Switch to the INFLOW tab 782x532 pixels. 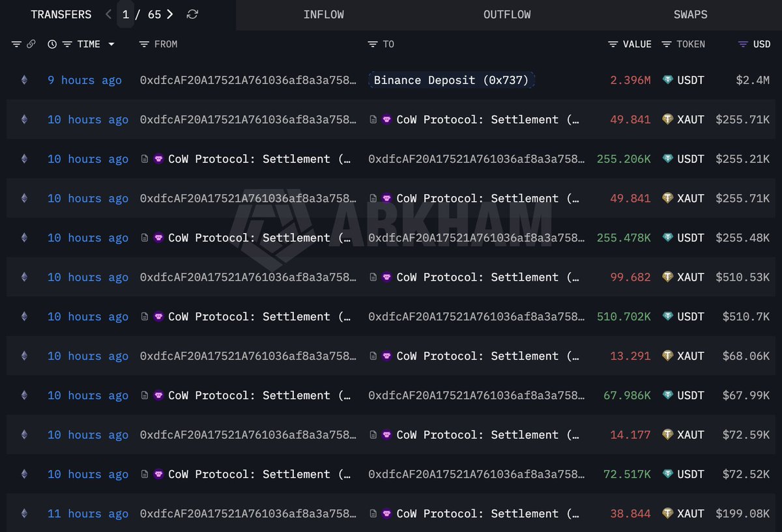coord(323,14)
